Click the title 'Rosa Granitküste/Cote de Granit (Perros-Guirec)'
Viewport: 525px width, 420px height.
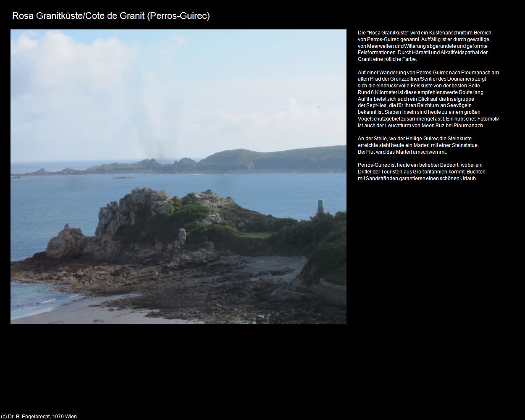tap(111, 16)
